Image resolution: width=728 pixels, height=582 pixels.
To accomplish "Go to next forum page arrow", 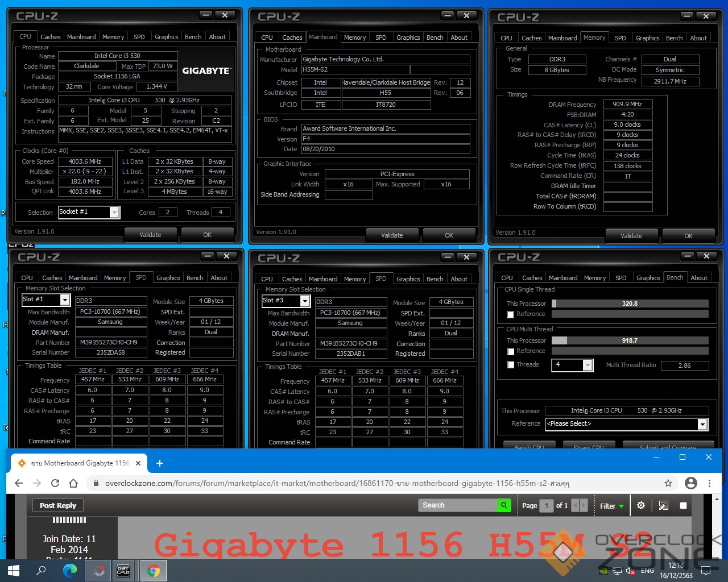I will (x=584, y=505).
